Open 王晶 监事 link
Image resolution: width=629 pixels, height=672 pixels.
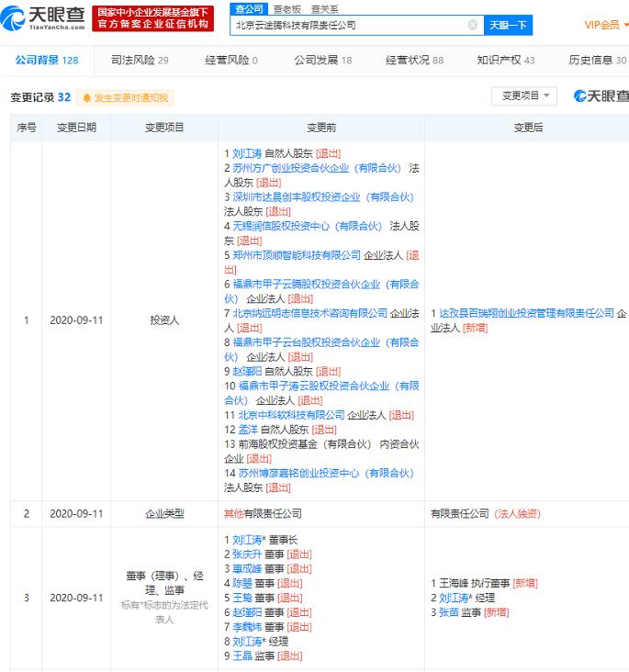pyautogui.click(x=242, y=656)
